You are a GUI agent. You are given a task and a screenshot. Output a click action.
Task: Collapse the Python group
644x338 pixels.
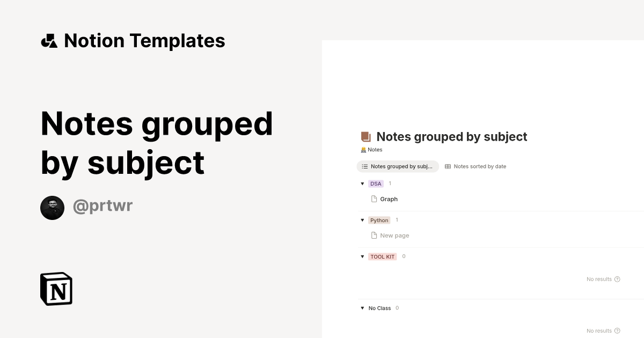click(x=363, y=220)
